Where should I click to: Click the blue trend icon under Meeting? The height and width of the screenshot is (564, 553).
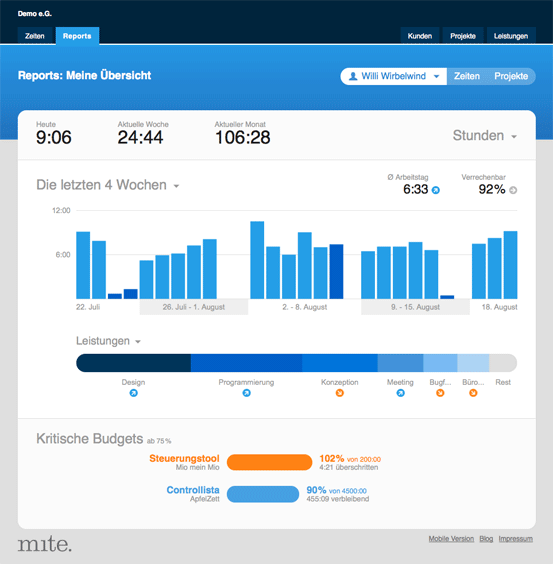click(x=400, y=393)
